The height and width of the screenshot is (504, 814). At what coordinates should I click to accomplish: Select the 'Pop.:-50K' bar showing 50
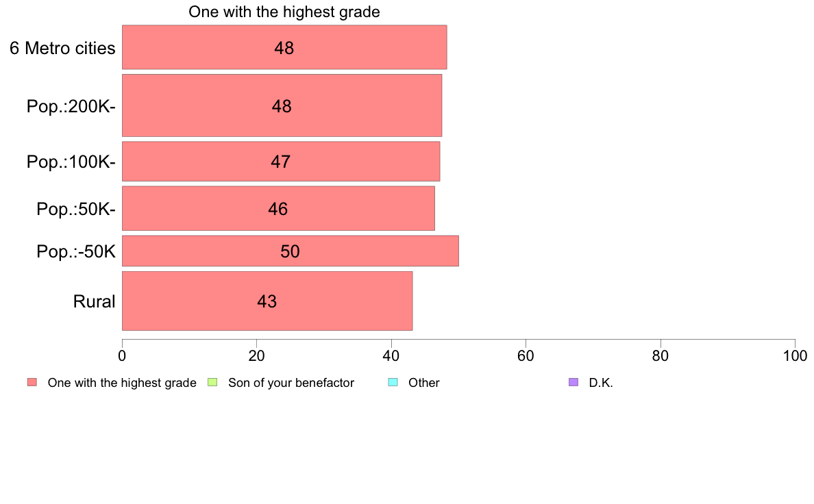pos(290,251)
